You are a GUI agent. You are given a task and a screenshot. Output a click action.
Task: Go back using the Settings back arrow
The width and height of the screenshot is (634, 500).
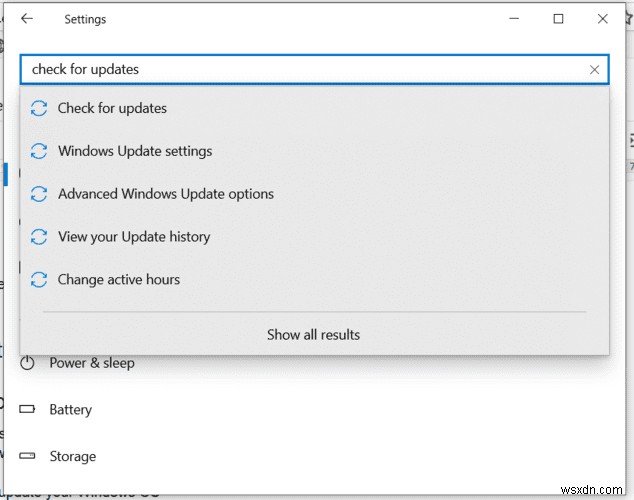click(x=27, y=19)
